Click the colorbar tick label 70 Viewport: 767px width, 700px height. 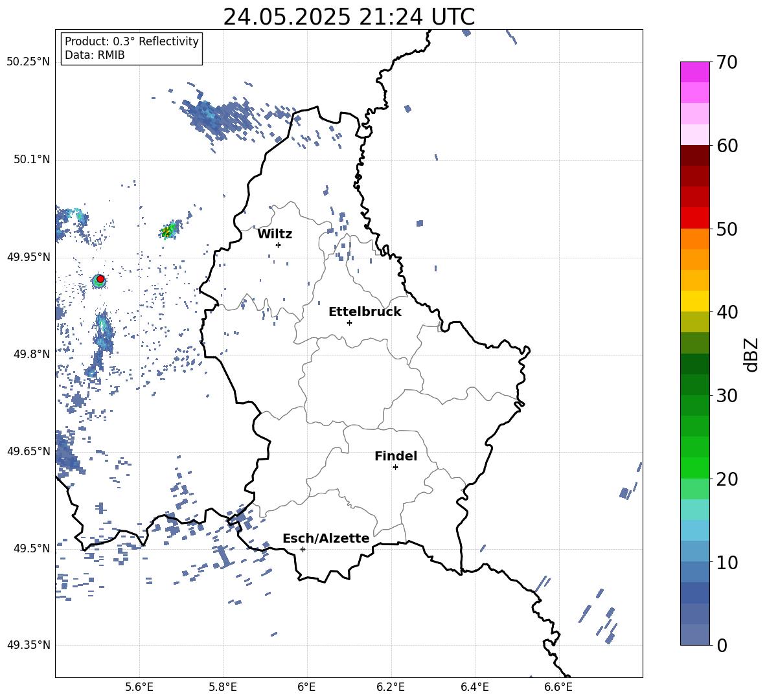[727, 62]
